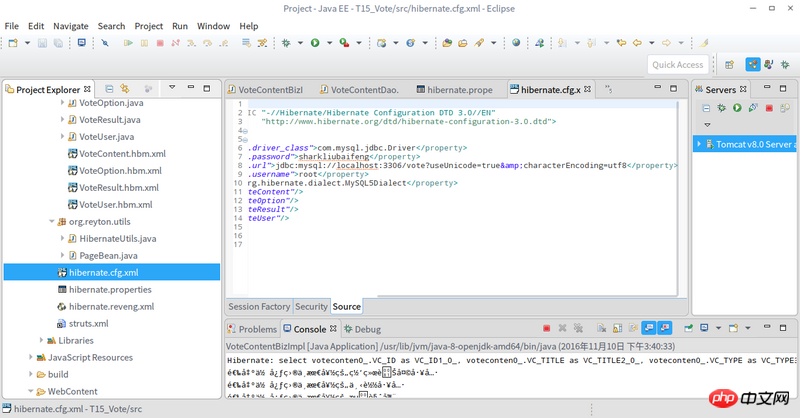The image size is (800, 418).
Task: Terminate the console process with red stop button
Action: click(x=546, y=328)
